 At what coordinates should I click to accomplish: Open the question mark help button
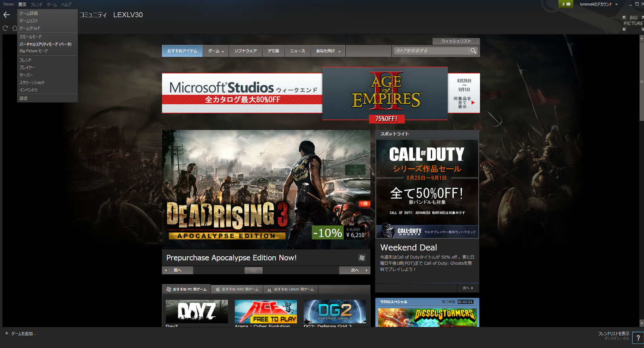(x=638, y=338)
